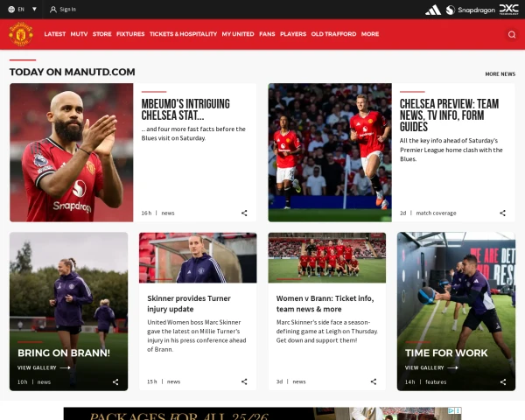Click BRING ON BRANN! gallery title
525x420 pixels.
(64, 353)
